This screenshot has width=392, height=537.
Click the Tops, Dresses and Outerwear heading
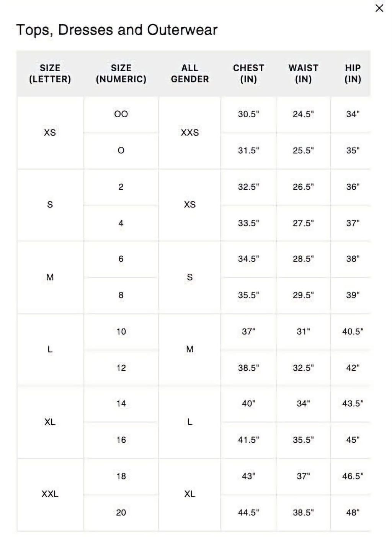point(117,30)
